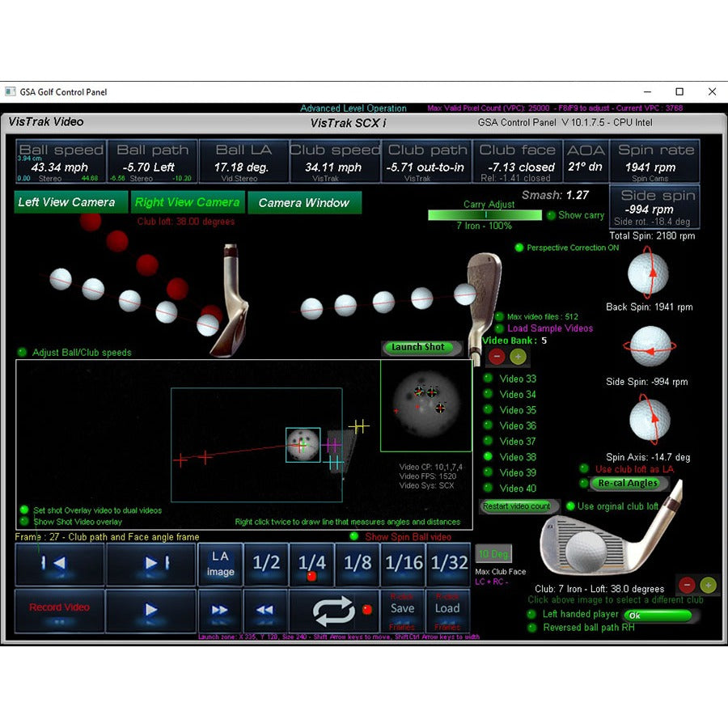Start Record Video
The width and height of the screenshot is (728, 728).
[59, 610]
